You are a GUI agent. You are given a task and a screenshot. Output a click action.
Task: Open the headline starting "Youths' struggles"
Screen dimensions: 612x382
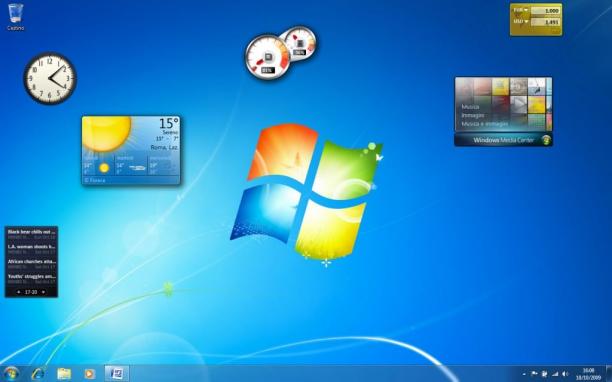(x=31, y=279)
